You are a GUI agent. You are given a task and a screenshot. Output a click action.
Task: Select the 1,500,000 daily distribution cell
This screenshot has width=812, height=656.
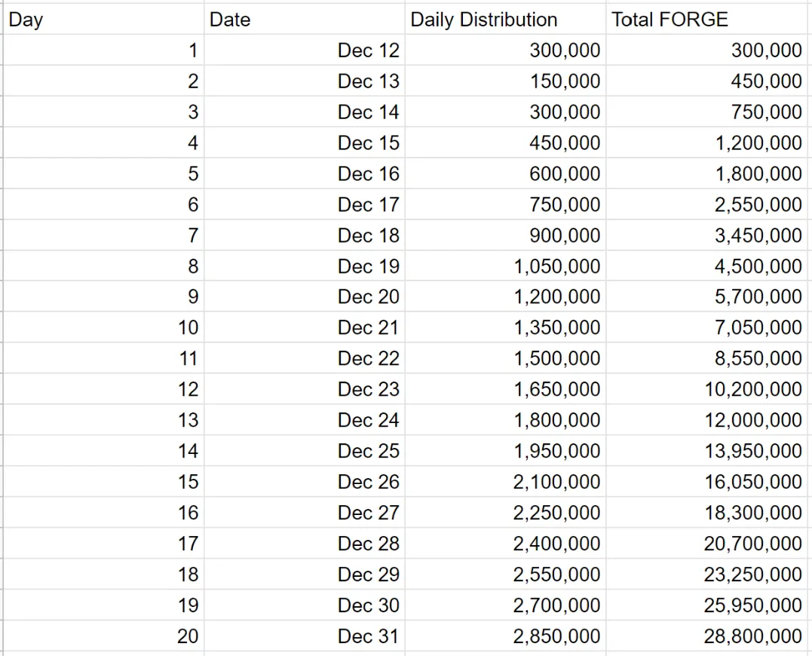click(505, 358)
